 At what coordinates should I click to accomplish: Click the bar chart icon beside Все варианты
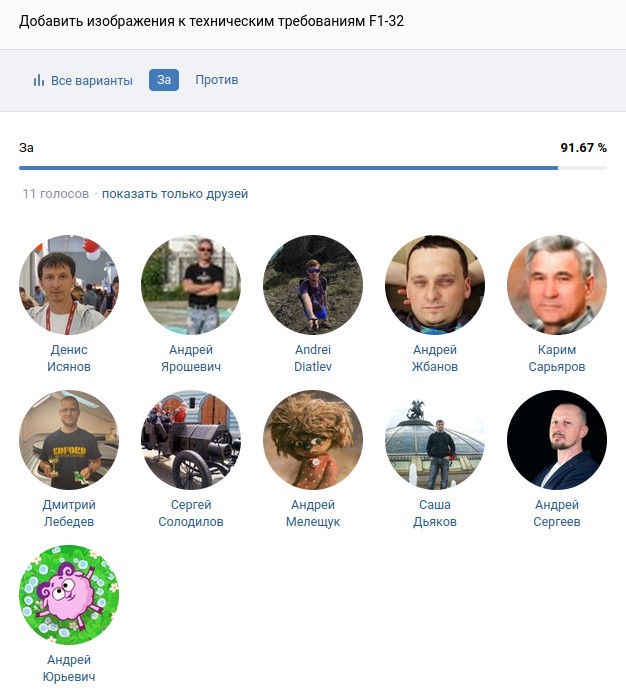click(39, 80)
